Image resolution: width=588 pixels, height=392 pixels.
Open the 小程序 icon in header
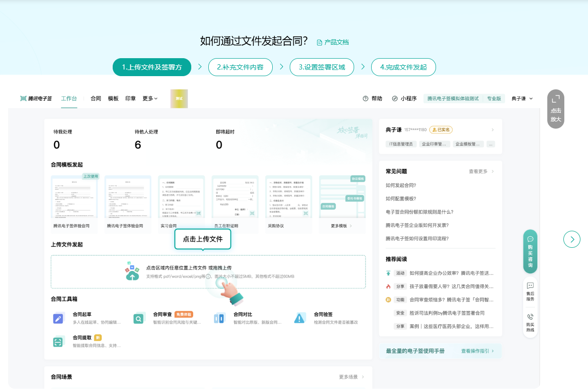pyautogui.click(x=395, y=98)
